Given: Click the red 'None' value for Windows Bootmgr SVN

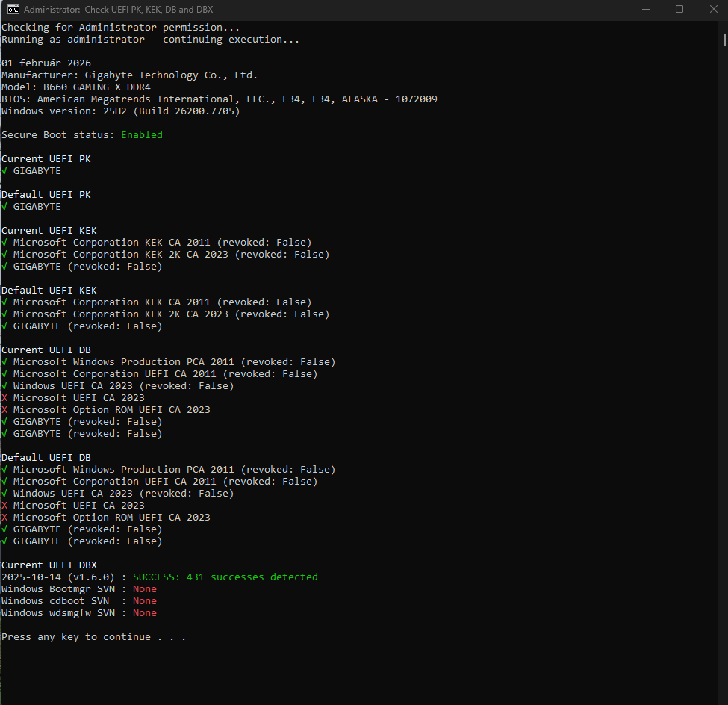Looking at the screenshot, I should pos(145,589).
